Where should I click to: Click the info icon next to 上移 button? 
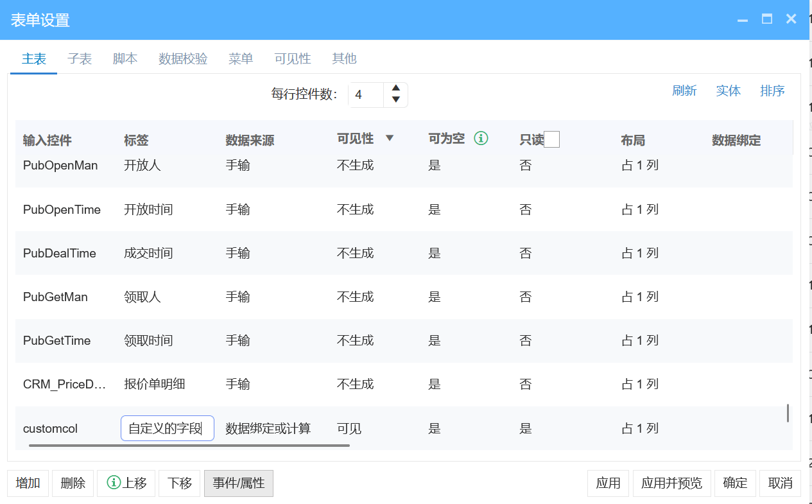(112, 483)
